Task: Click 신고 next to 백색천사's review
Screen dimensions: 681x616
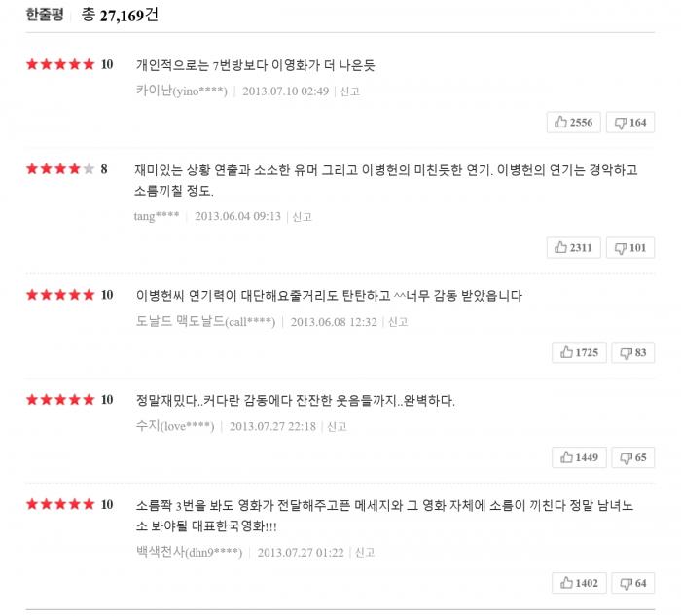Action: click(x=365, y=553)
